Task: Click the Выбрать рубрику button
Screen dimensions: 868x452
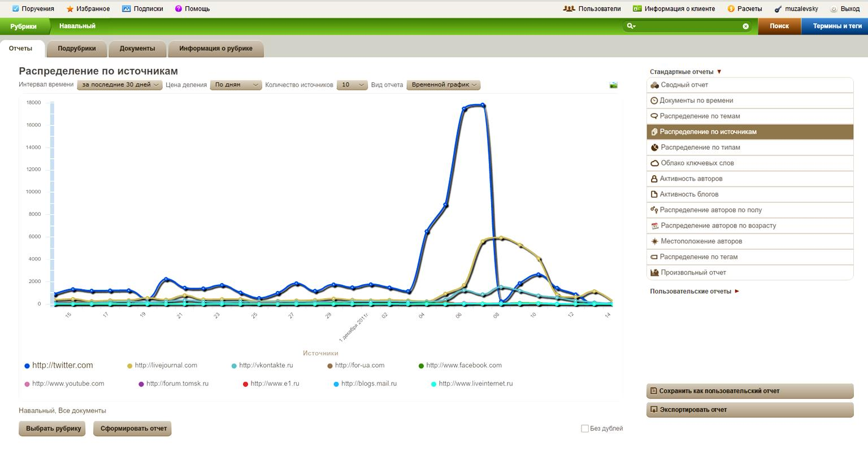Action: tap(53, 428)
